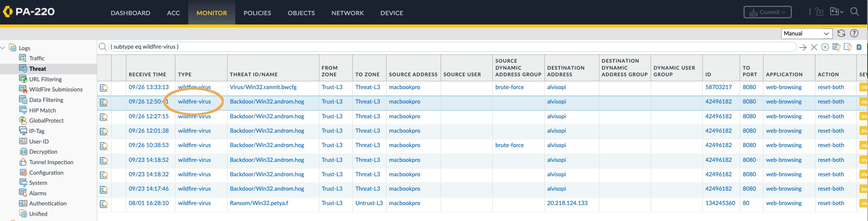This screenshot has height=221, width=868.
Task: Open the Load Filter icon
Action: [848, 47]
